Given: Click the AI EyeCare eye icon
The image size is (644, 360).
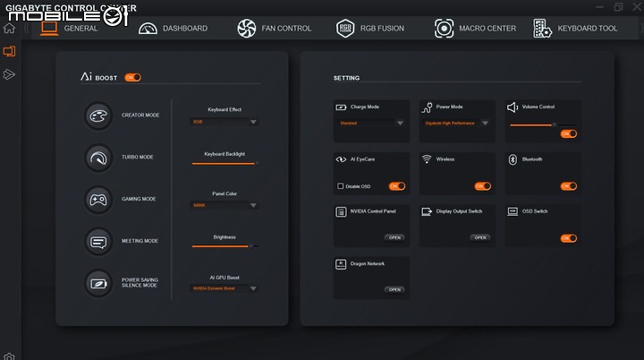Looking at the screenshot, I should coord(341,159).
